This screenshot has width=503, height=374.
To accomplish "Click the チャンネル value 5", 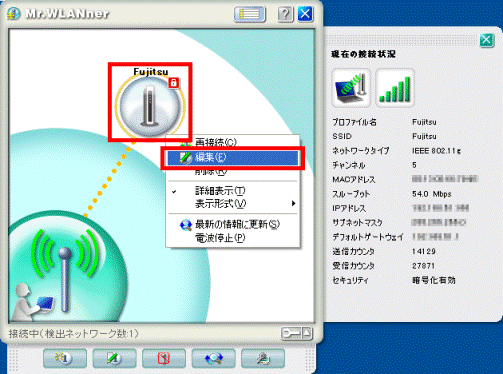I will [414, 165].
